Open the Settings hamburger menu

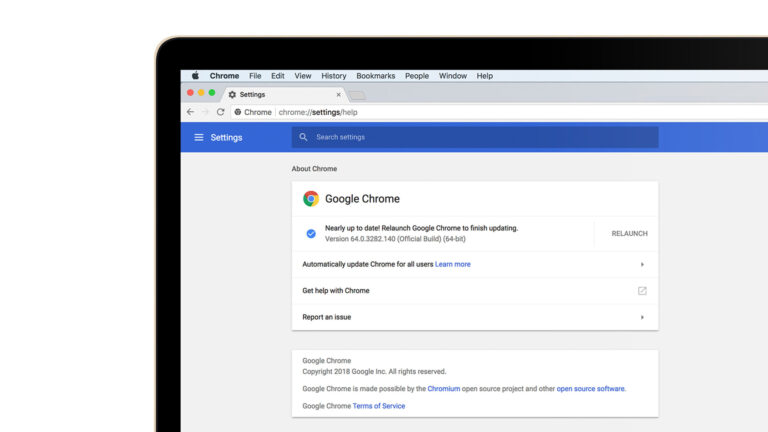(x=198, y=137)
